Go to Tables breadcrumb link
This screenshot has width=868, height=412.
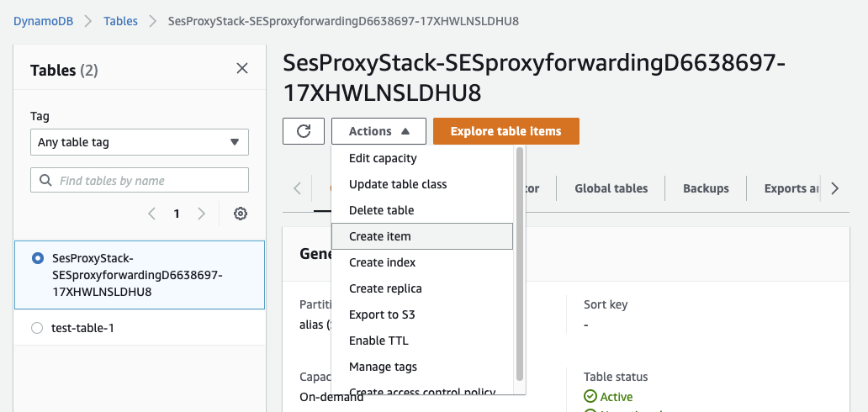[120, 22]
